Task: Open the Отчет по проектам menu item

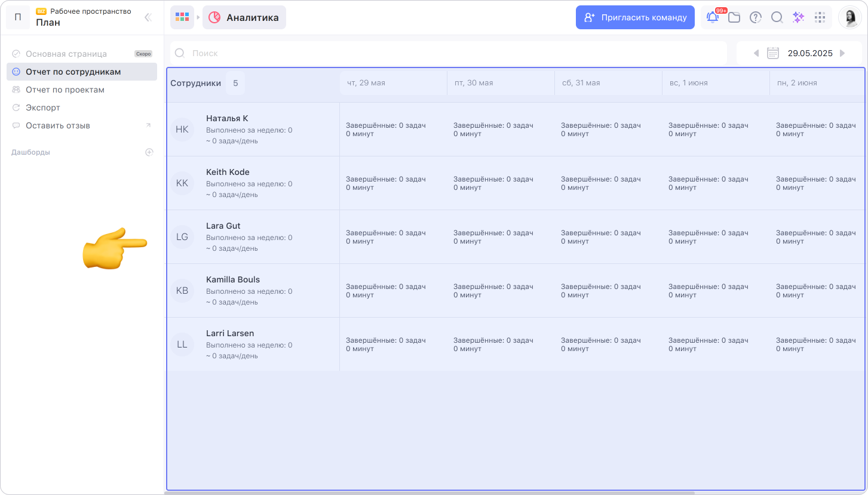Action: (x=65, y=90)
